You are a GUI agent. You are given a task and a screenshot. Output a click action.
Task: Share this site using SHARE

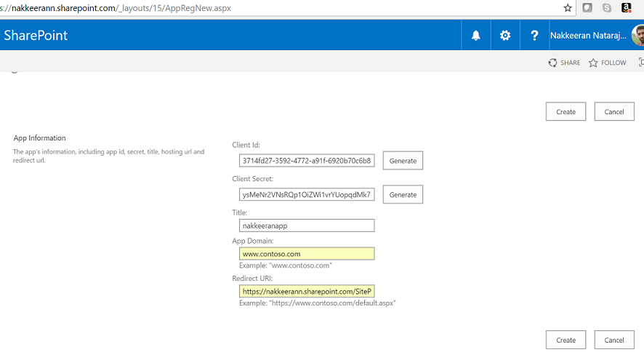point(564,63)
